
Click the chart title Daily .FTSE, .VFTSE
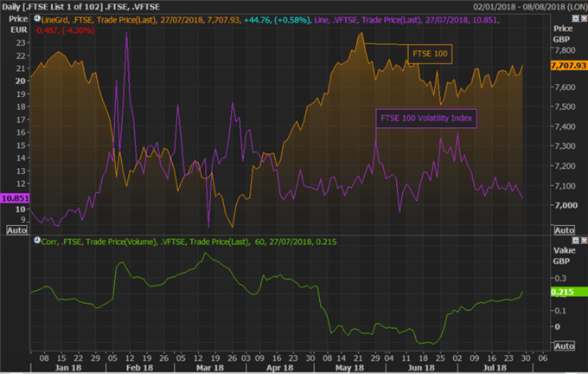pyautogui.click(x=81, y=7)
